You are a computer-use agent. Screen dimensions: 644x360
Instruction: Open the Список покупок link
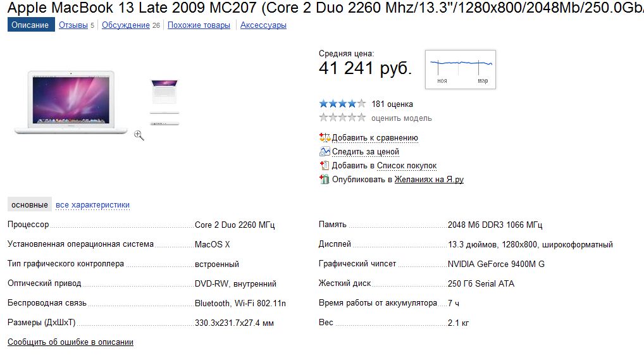pos(407,166)
